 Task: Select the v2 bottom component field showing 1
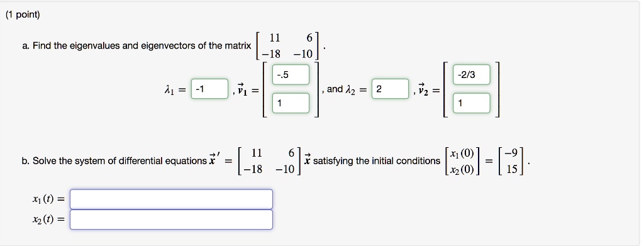[x=472, y=103]
